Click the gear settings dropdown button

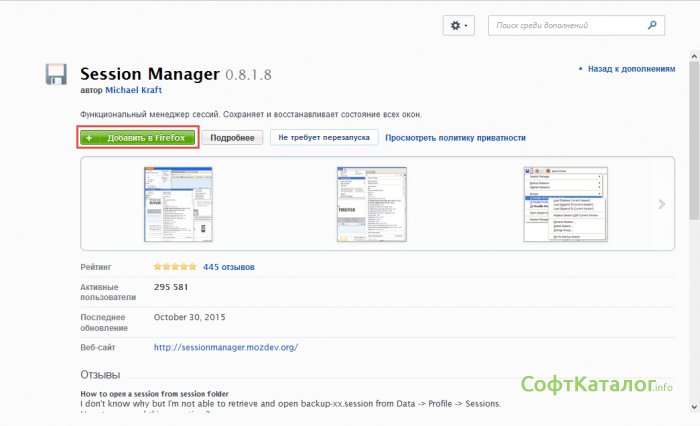coord(459,25)
